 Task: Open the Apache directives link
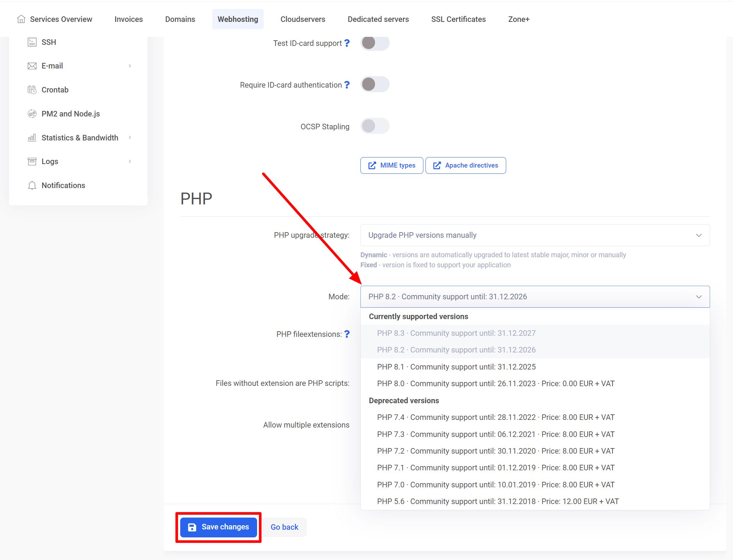click(465, 165)
